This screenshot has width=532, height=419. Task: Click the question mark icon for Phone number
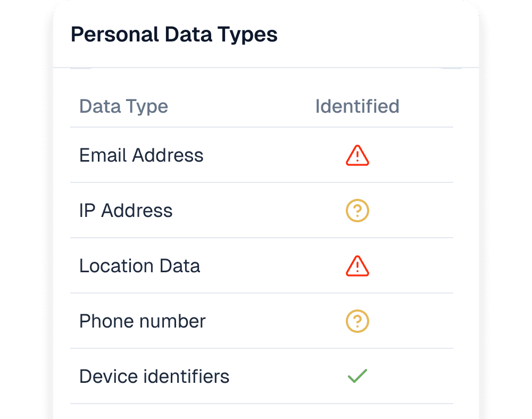pos(358,321)
